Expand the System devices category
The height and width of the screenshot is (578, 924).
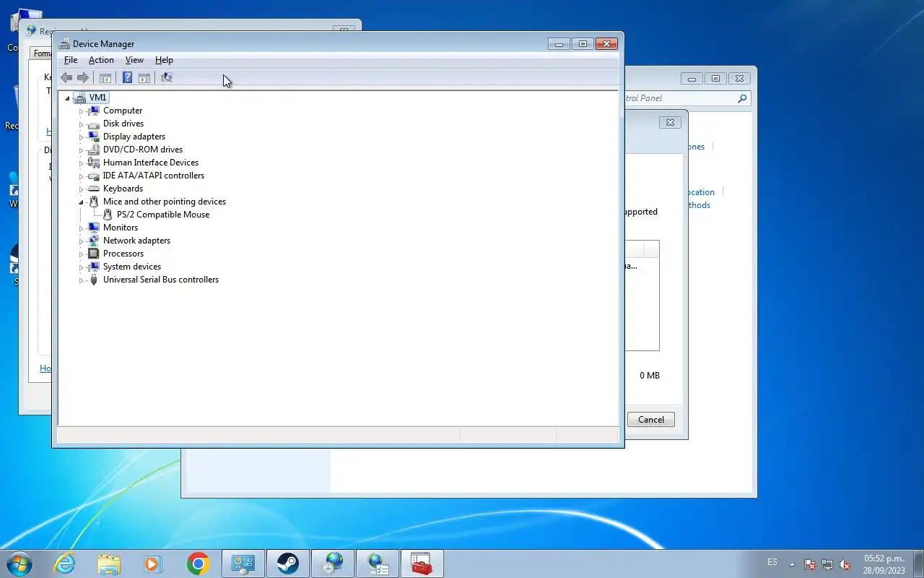tap(81, 267)
